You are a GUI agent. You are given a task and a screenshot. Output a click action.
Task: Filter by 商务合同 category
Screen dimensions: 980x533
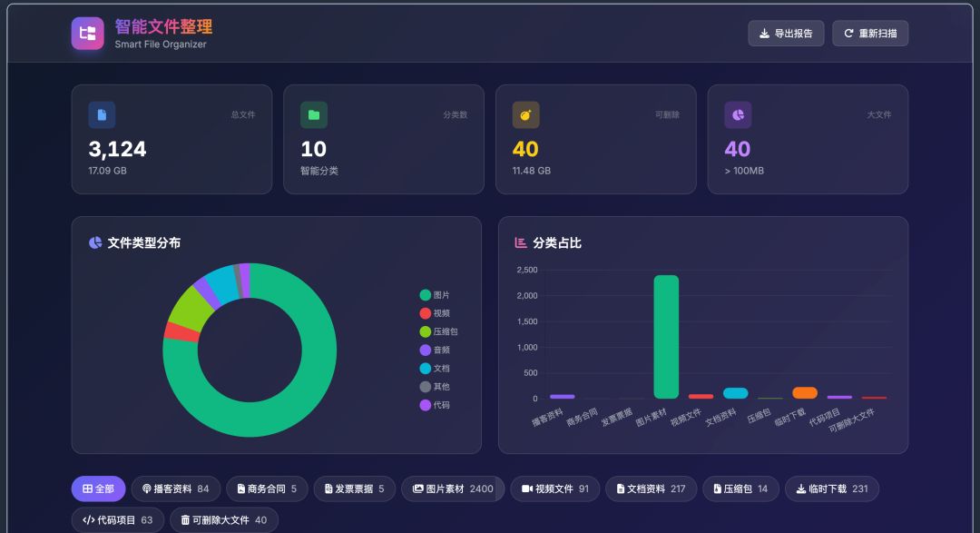click(267, 489)
